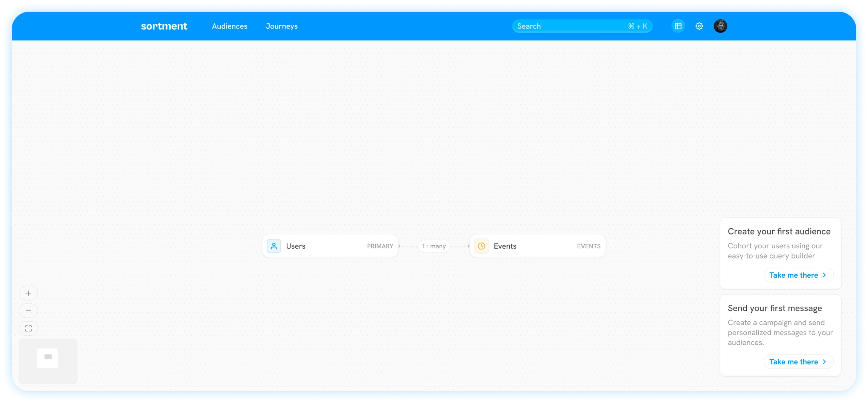Click the 1 : many relationship label
Viewport: 868px width, 403px height.
tap(434, 246)
